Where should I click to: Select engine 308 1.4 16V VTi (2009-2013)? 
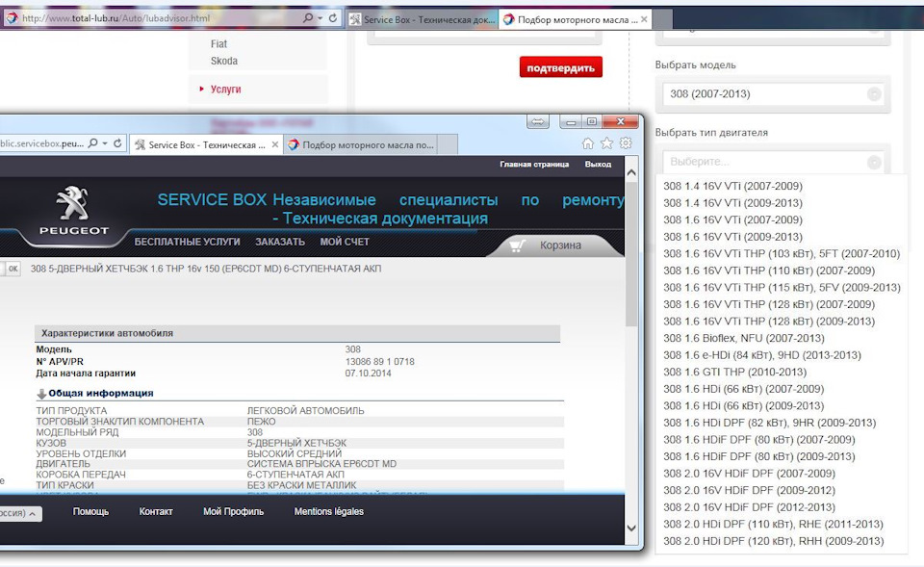coord(732,203)
